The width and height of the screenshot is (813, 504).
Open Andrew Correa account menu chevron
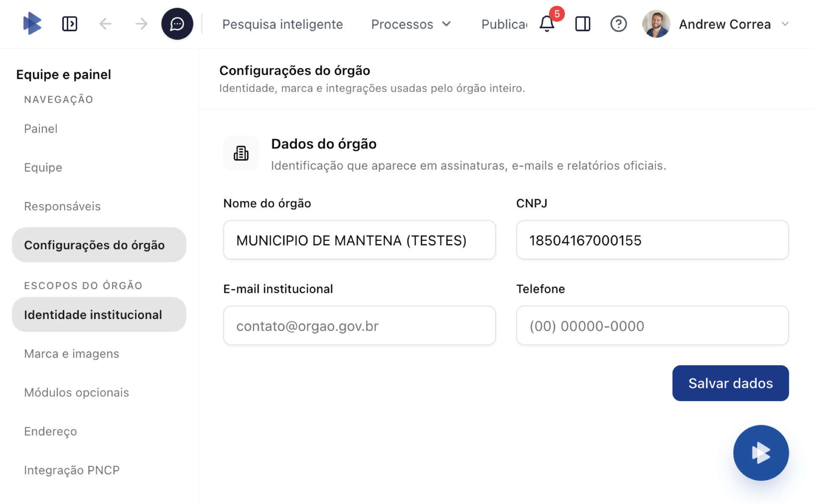[785, 24]
